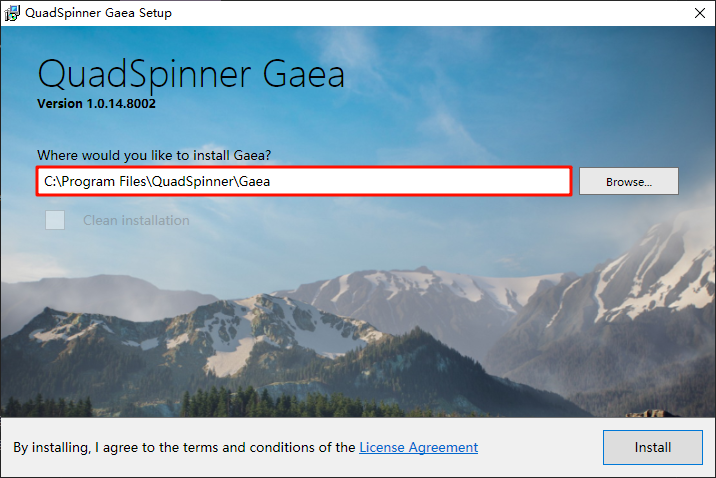Screen dimensions: 716x478
Task: Click the installer icon in the title bar
Action: click(x=13, y=13)
